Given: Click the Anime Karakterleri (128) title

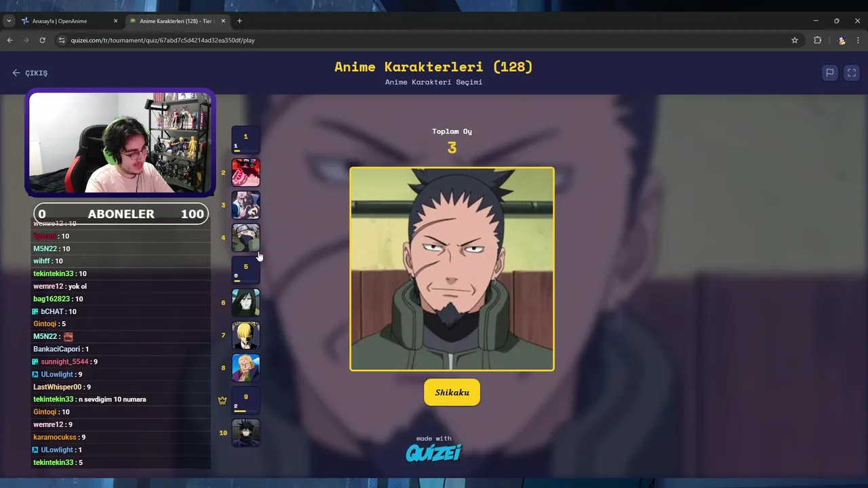Looking at the screenshot, I should 433,66.
